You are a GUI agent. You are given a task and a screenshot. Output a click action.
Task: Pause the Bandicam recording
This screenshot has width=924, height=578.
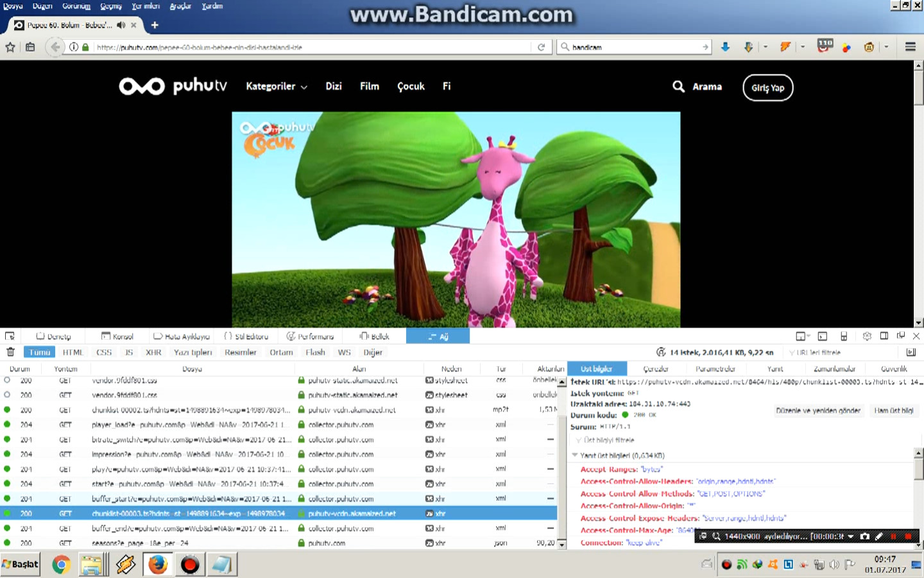893,536
